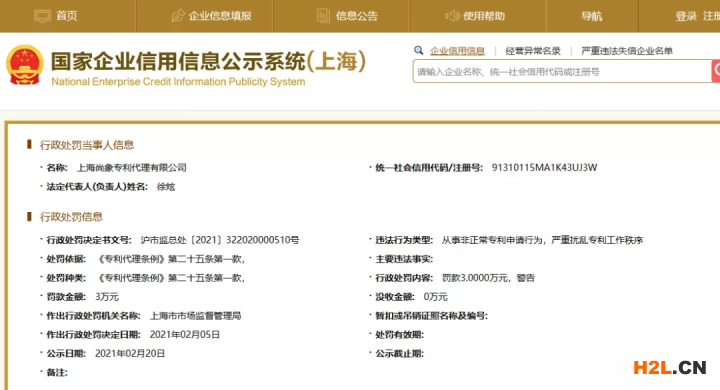720x390 pixels.
Task: Click the 登录 link
Action: click(x=686, y=16)
